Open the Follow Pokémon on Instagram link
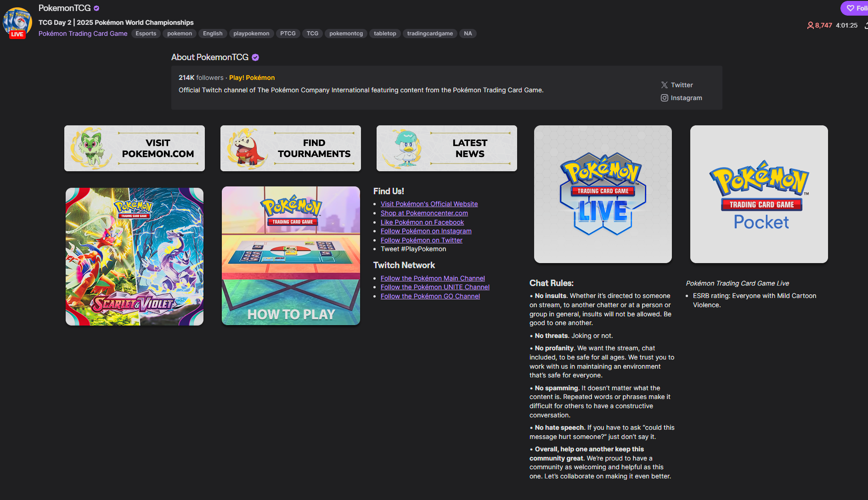Viewport: 868px width, 500px height. [x=426, y=231]
